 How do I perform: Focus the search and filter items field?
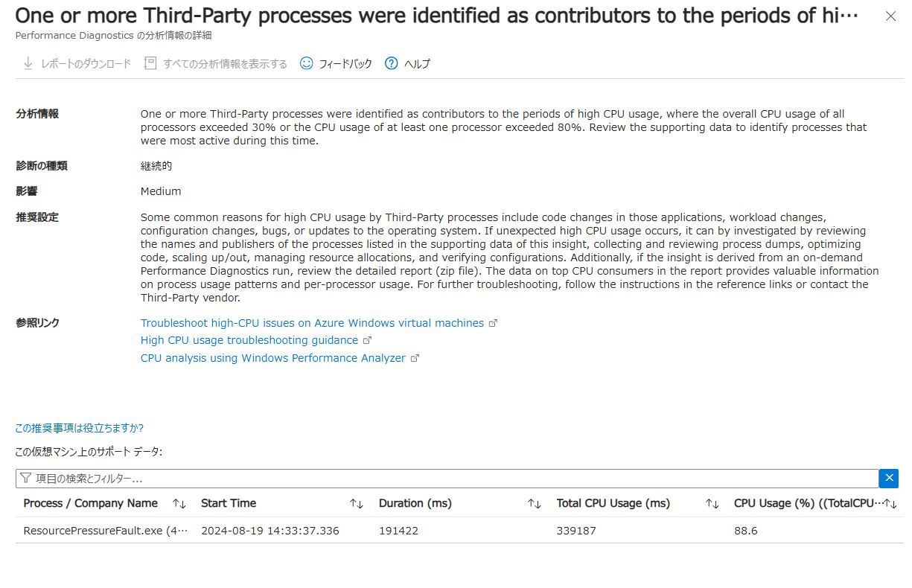click(447, 479)
